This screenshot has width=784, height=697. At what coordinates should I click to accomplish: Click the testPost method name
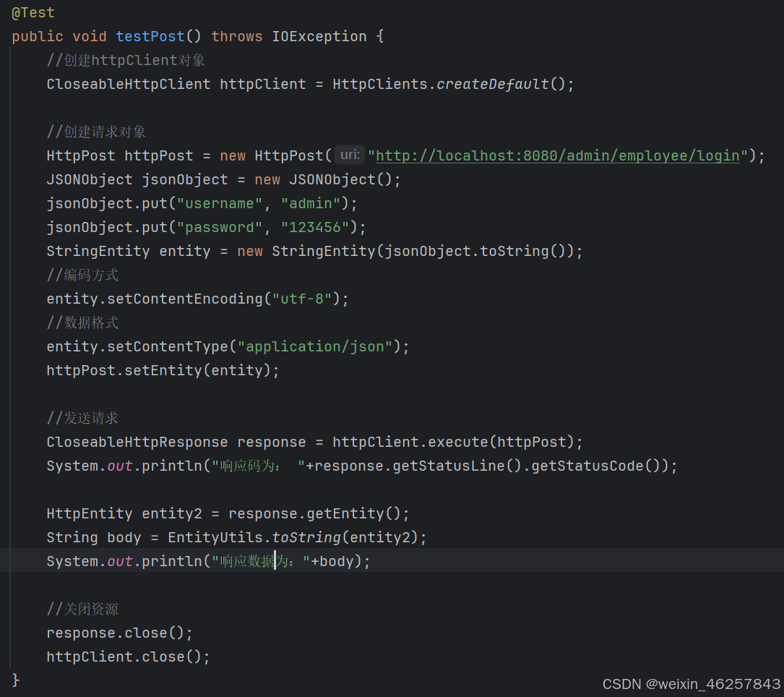tap(150, 35)
